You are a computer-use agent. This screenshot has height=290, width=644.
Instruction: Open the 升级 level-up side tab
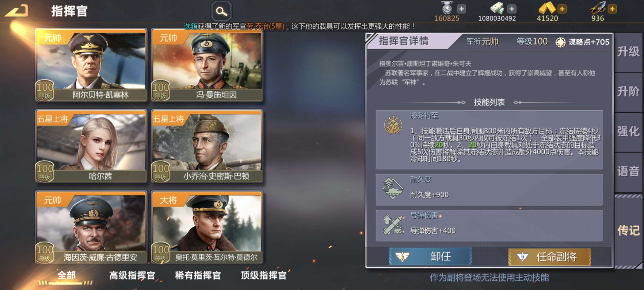tap(628, 52)
